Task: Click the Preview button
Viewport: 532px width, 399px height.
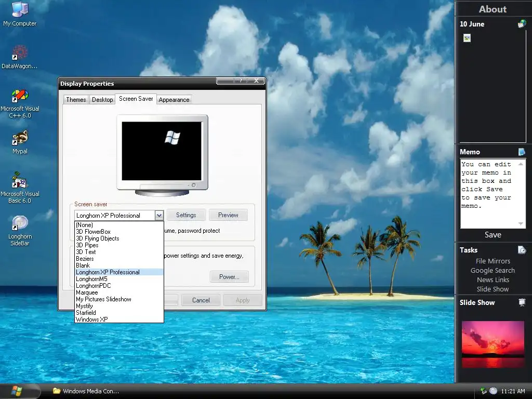Action: (x=228, y=215)
